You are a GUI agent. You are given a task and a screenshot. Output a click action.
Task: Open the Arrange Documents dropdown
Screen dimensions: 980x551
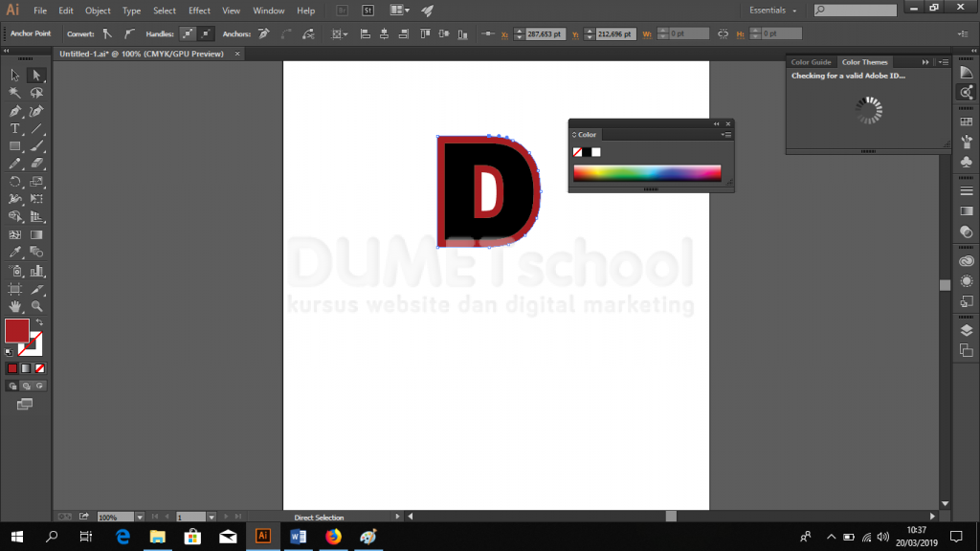coord(399,11)
